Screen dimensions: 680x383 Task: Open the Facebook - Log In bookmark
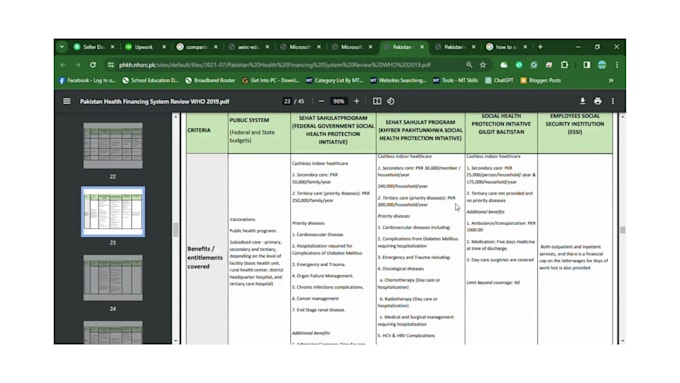87,80
